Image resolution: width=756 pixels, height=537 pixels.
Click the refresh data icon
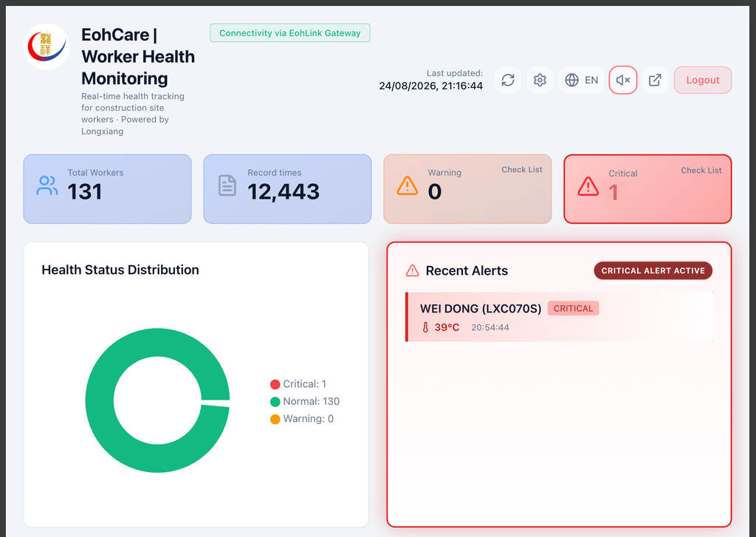pos(508,80)
